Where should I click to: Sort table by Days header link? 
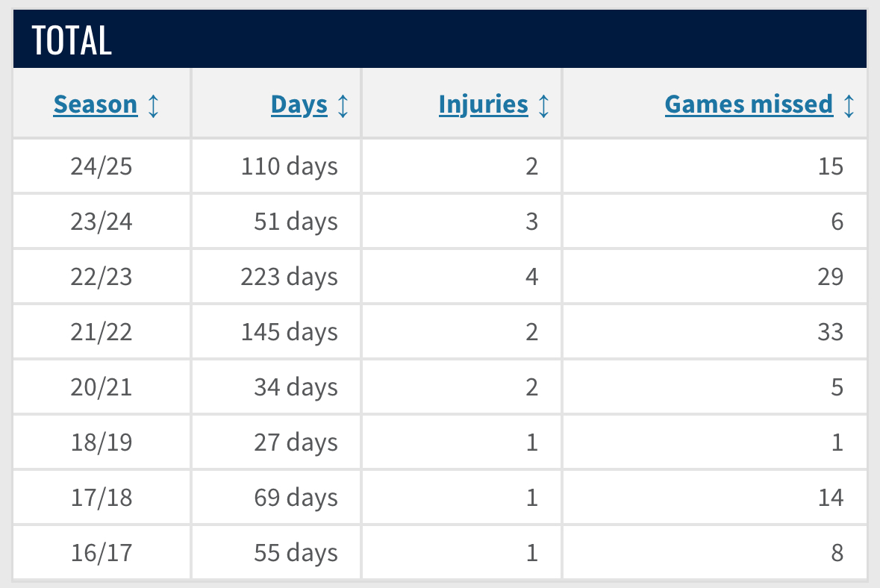click(299, 104)
